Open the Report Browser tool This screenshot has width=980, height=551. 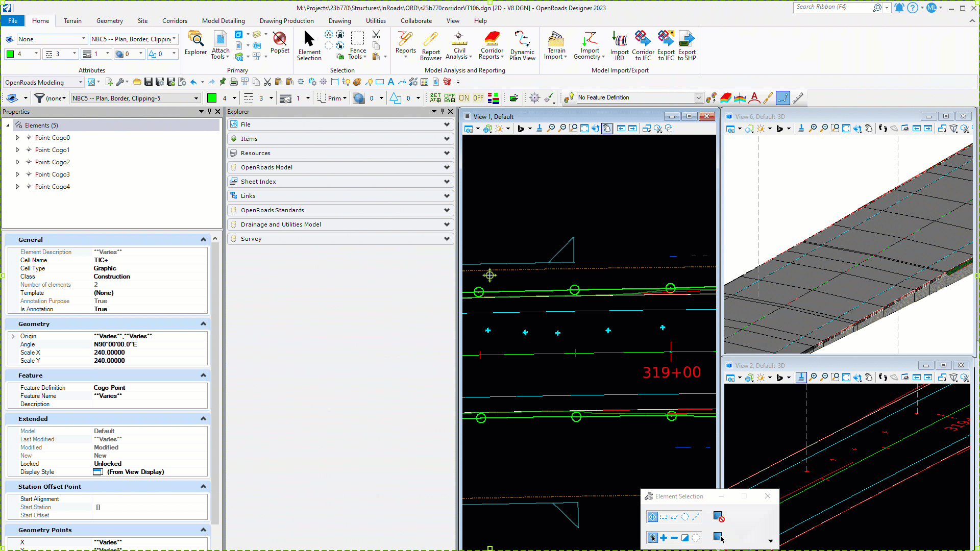click(x=431, y=45)
